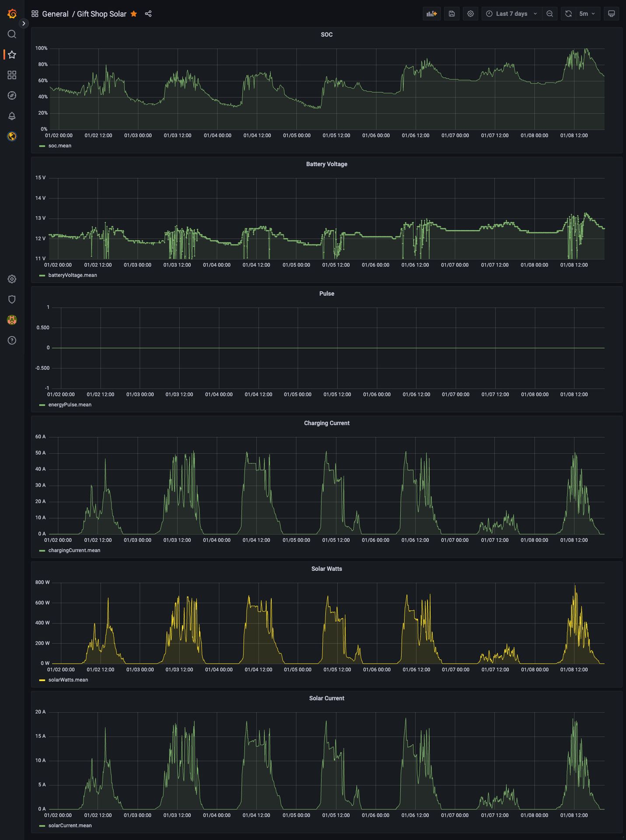Open the Alerting bell icon

(x=12, y=116)
